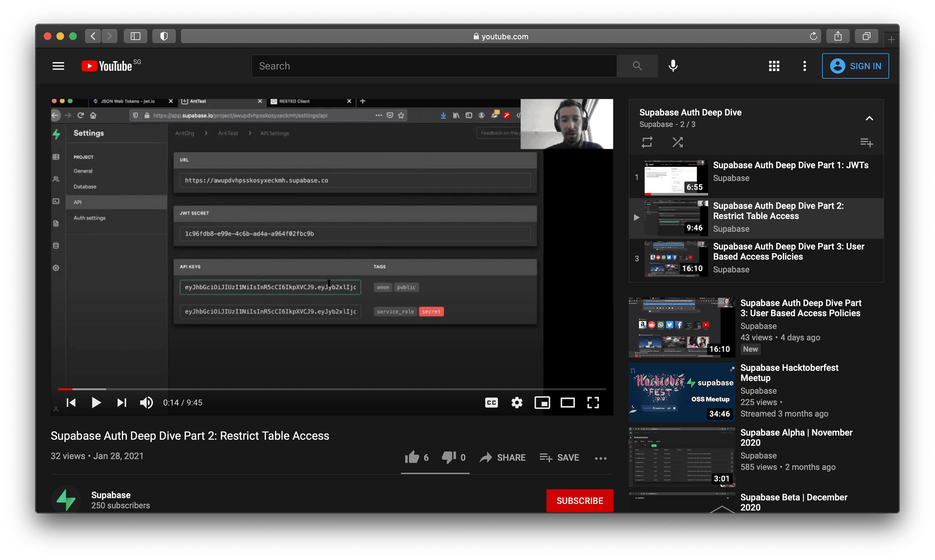Go forward in Safari

109,36
